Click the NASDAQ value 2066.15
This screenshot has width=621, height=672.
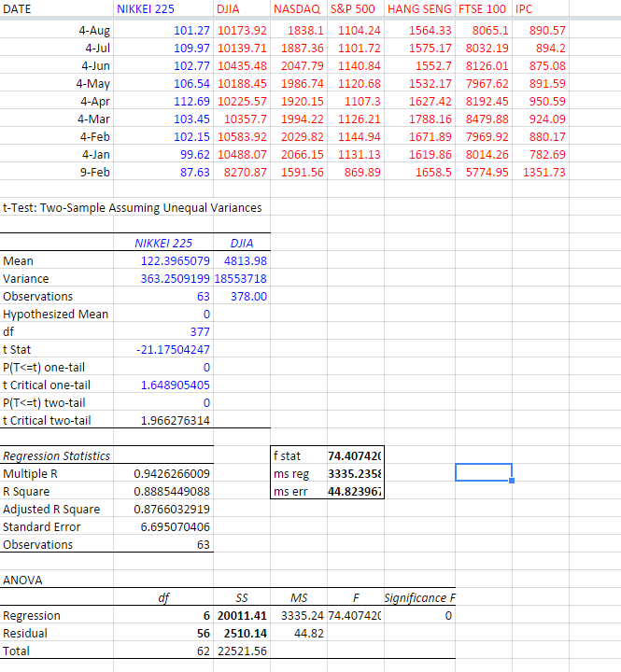(300, 155)
